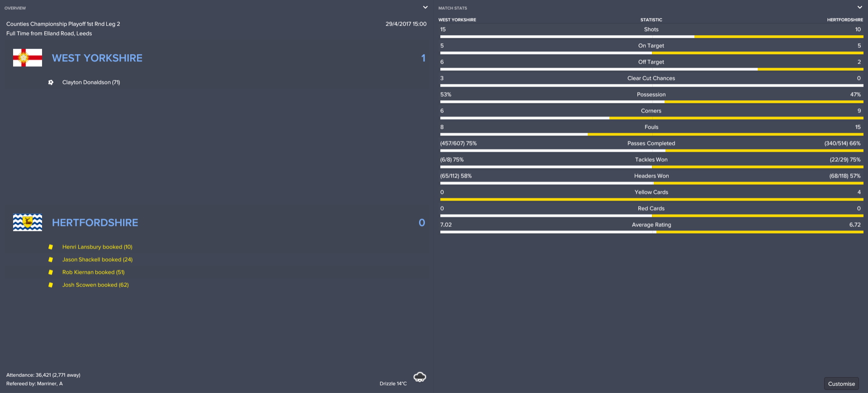This screenshot has width=868, height=393.
Task: Click yellow card icon next to Rob Kiernan
Action: pyautogui.click(x=51, y=272)
